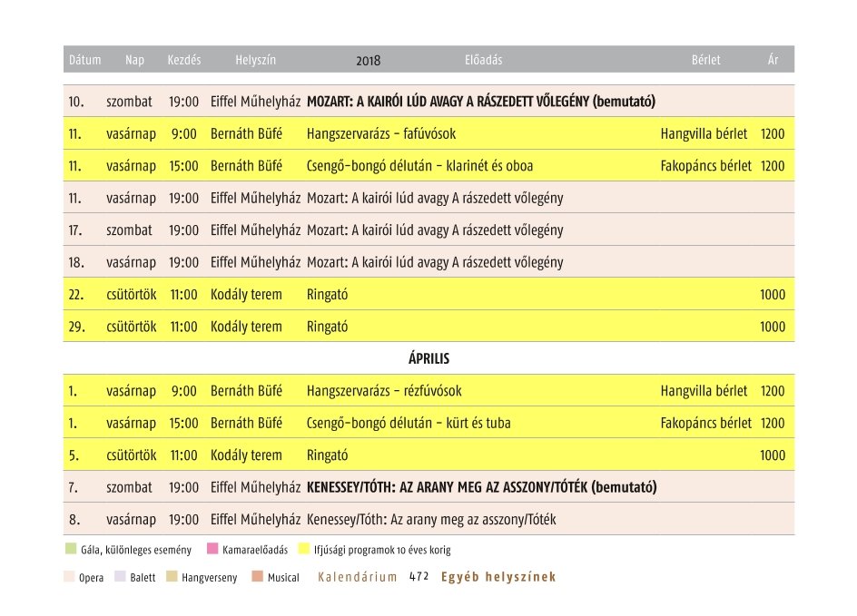
Task: Click the ÁPRILIS month heading
Action: [429, 358]
